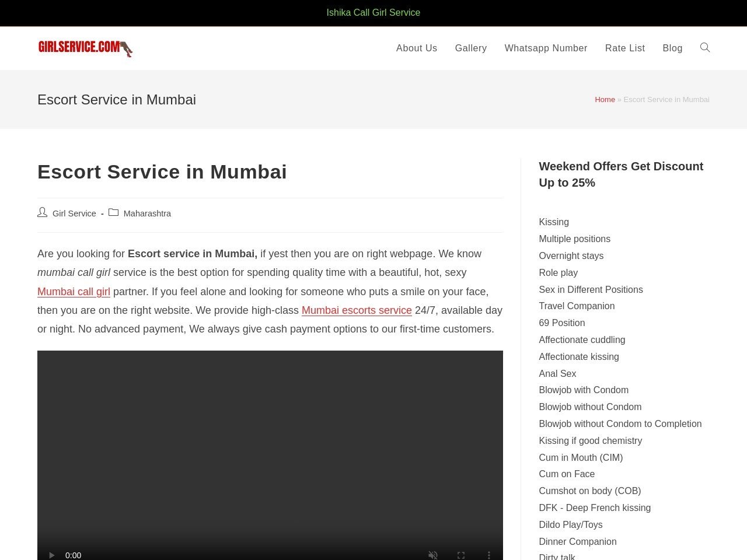Open the video's three-dot options menu
This screenshot has height=560, width=747.
(x=489, y=555)
